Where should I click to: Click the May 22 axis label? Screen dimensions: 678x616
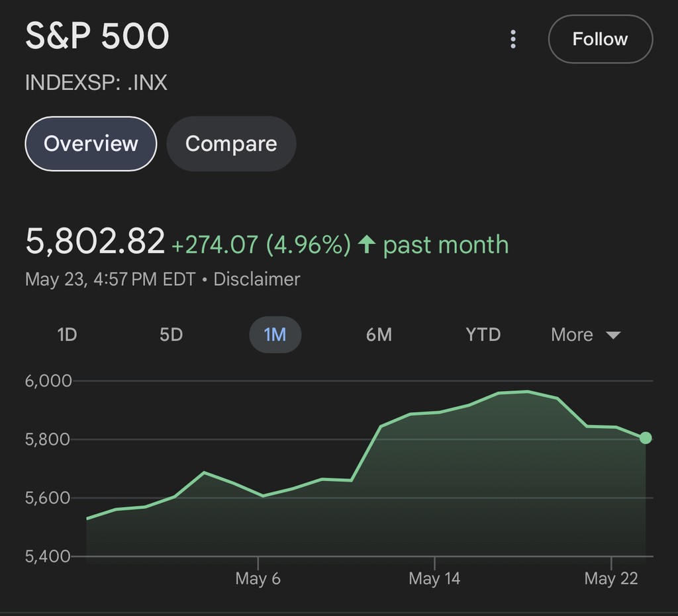611,578
